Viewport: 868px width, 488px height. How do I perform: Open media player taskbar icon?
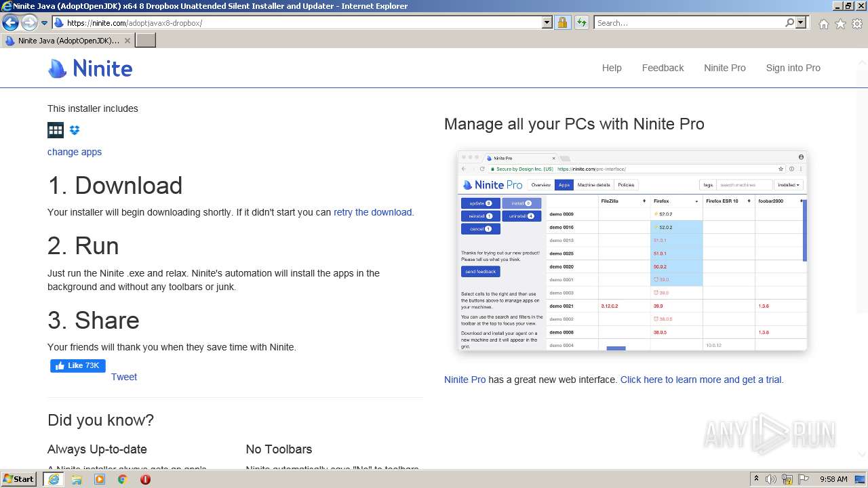click(x=100, y=479)
